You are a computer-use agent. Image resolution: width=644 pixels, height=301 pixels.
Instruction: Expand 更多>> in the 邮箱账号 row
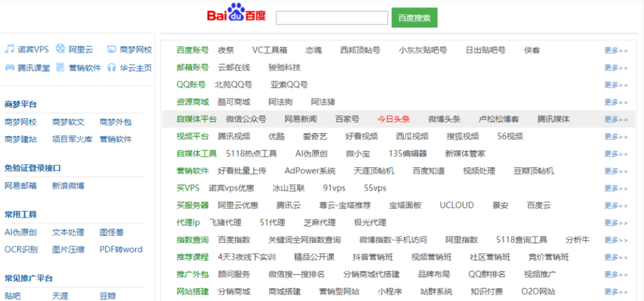point(616,67)
